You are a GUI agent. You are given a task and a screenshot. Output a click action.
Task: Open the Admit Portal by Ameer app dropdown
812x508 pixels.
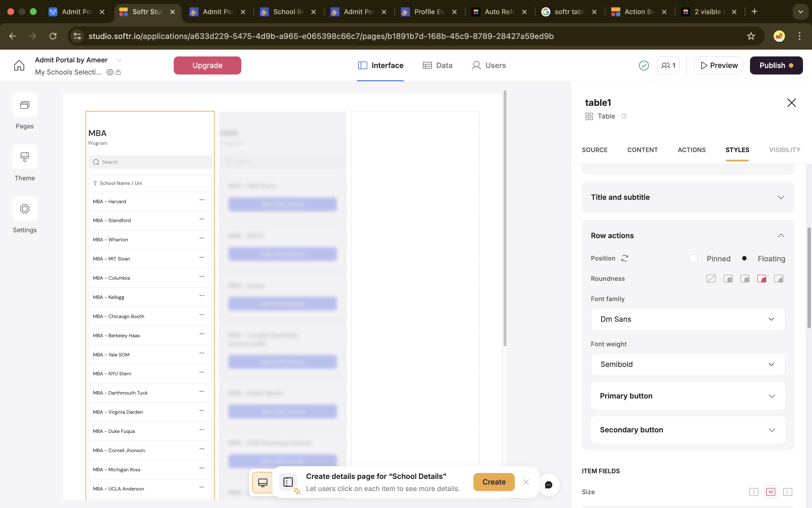click(x=120, y=60)
